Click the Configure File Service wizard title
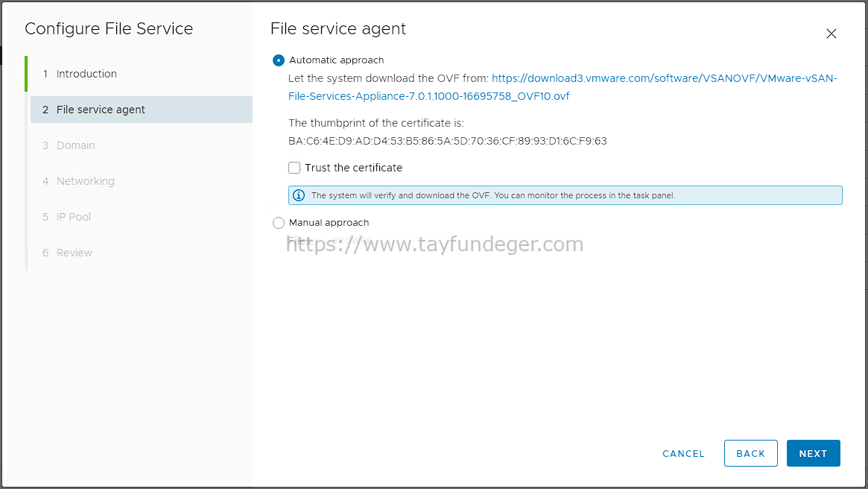The height and width of the screenshot is (489, 868). 109,29
